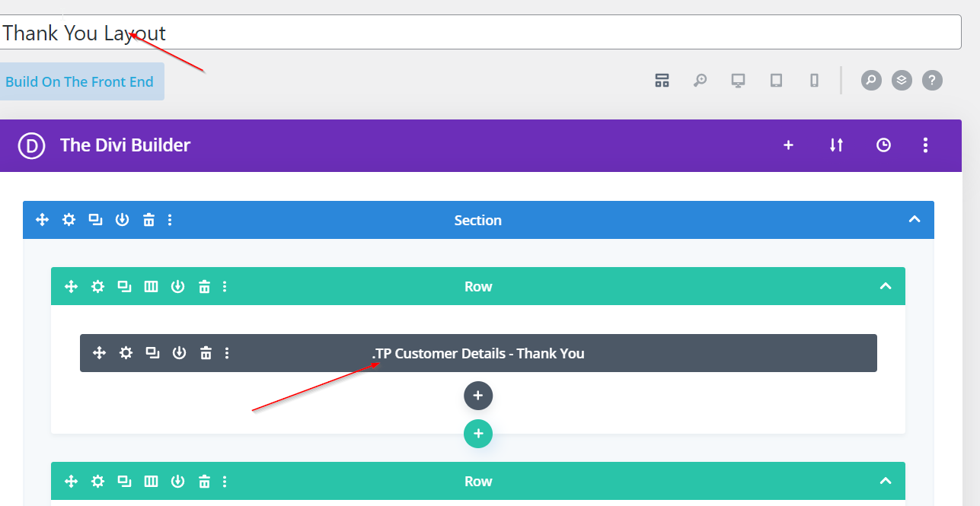
Task: Click Build On The Front End button
Action: point(80,81)
